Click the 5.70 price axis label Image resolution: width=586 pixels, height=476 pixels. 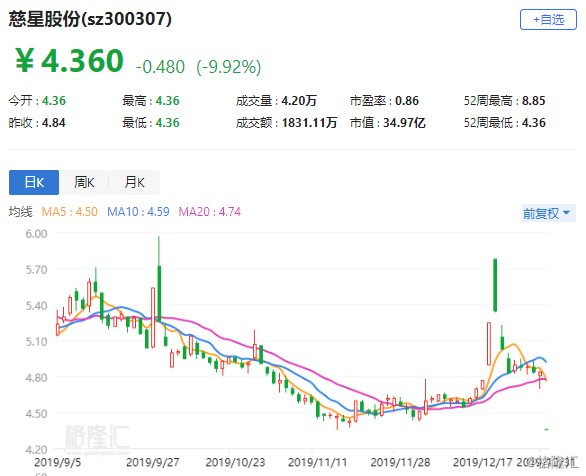pyautogui.click(x=36, y=269)
